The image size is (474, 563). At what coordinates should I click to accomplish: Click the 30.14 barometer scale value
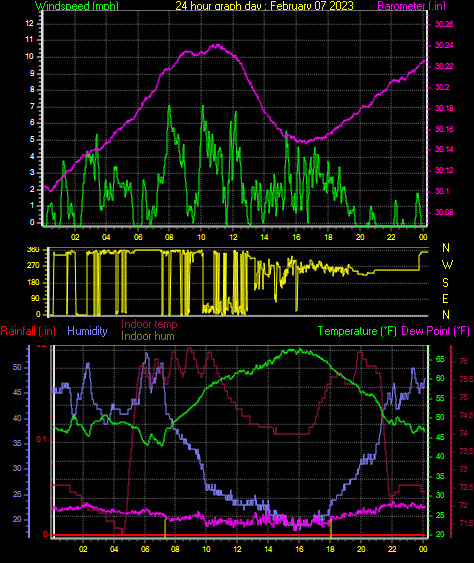click(444, 149)
